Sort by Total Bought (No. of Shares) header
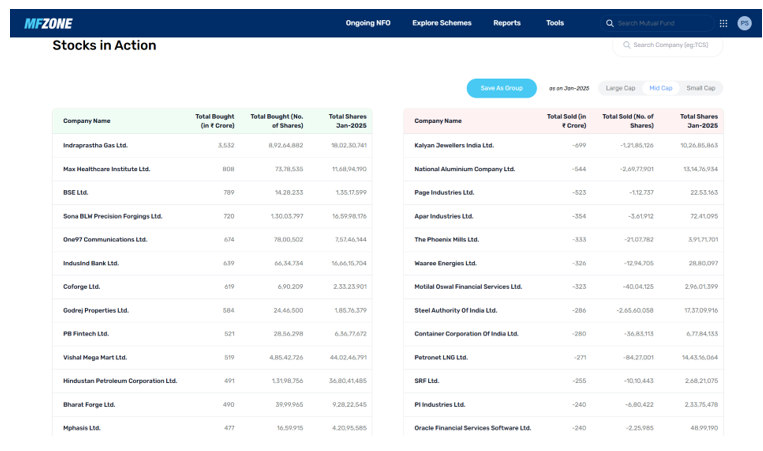The width and height of the screenshot is (763, 451). (276, 121)
